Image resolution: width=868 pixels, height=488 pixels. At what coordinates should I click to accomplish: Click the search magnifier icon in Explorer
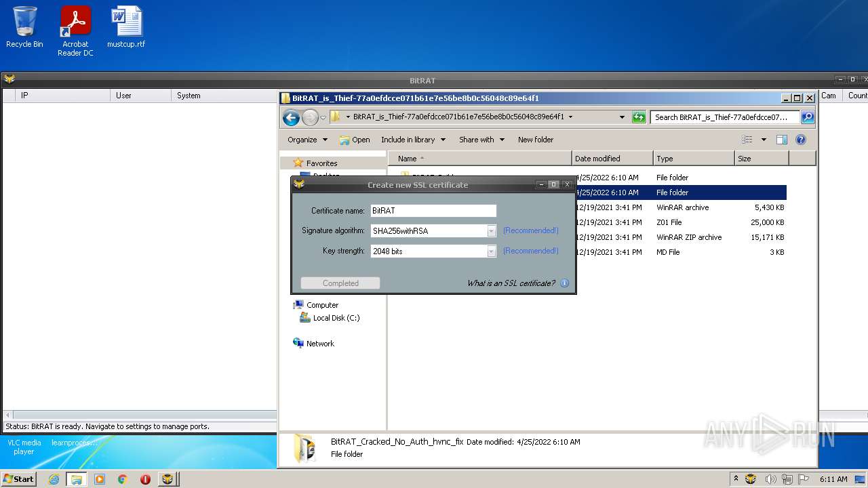[x=808, y=117]
